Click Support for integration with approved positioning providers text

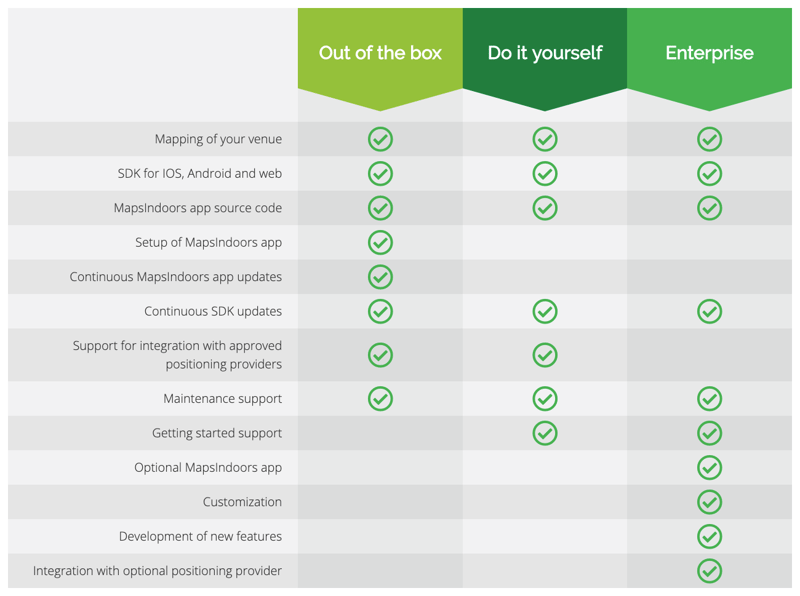tap(178, 355)
